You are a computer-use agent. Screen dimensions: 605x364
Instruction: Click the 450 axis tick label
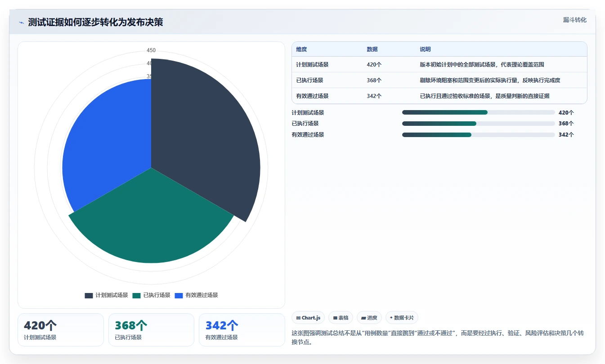(x=151, y=50)
